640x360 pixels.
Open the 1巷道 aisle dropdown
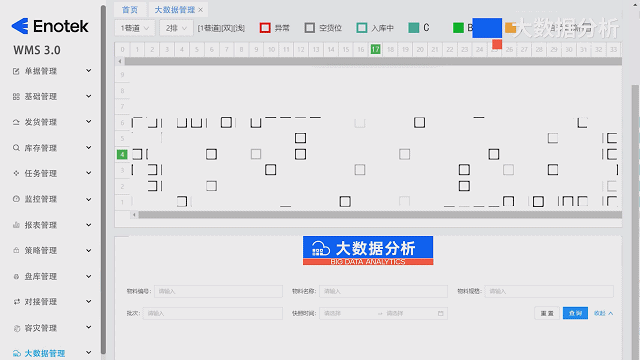pos(135,28)
